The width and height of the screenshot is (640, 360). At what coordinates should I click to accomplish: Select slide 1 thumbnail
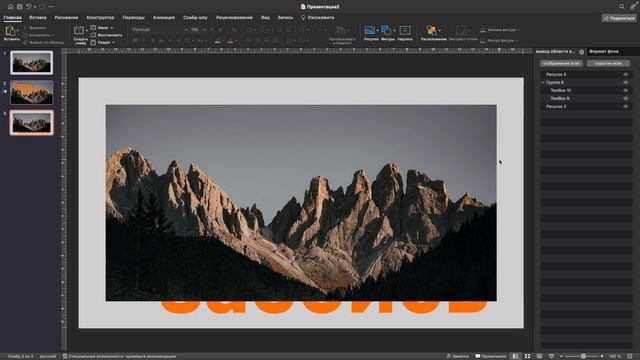(x=31, y=62)
